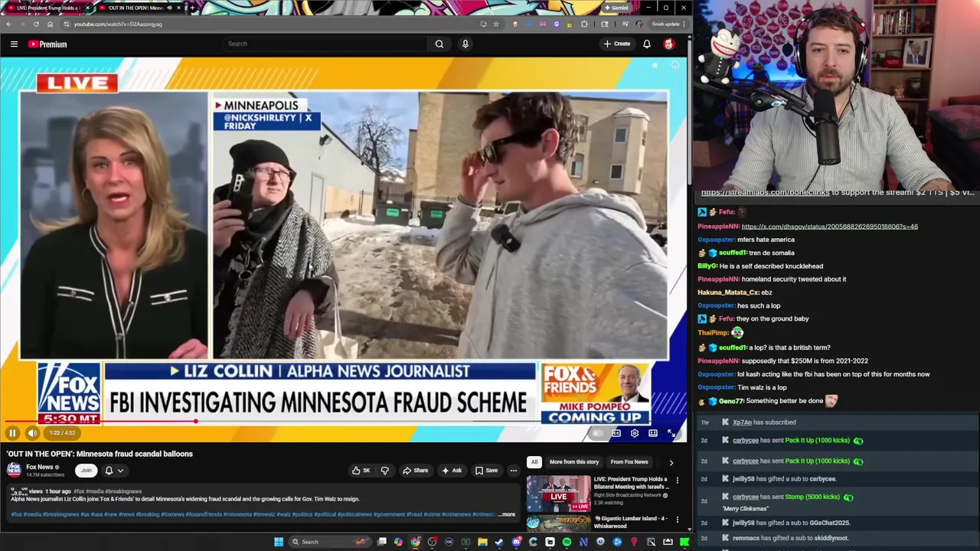
Task: Open Gemini in Chrome
Action: pos(616,8)
